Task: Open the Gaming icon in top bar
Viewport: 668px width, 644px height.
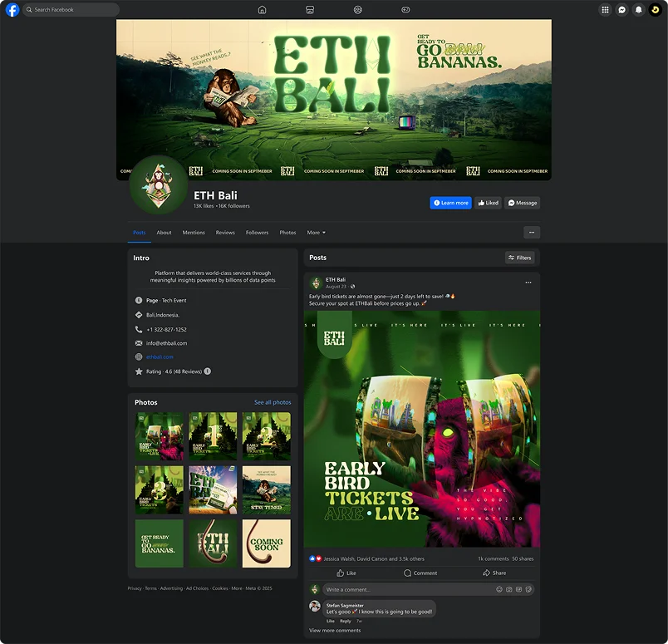Action: (x=405, y=9)
